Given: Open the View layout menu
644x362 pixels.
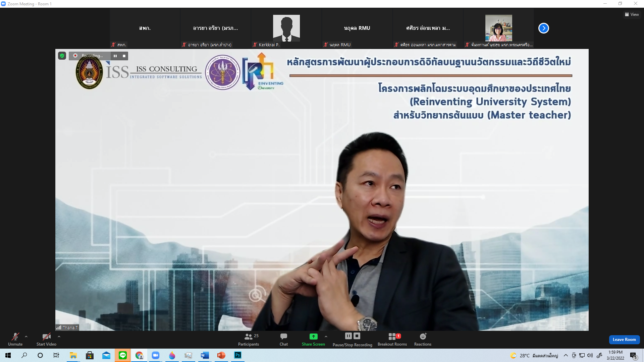Looking at the screenshot, I should [x=632, y=14].
